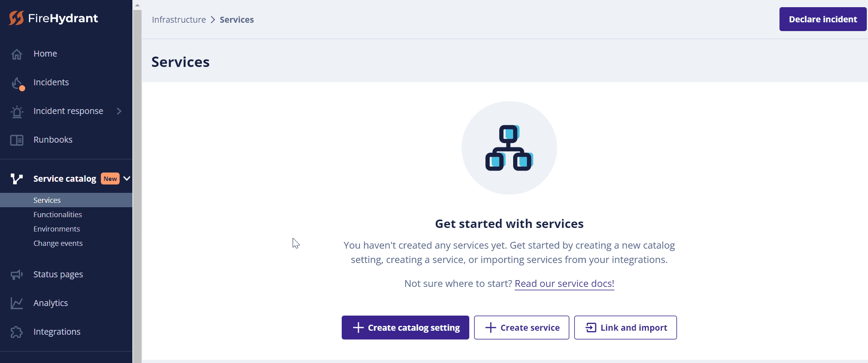Open Integrations puzzle piece icon
The height and width of the screenshot is (363, 868).
tap(17, 332)
